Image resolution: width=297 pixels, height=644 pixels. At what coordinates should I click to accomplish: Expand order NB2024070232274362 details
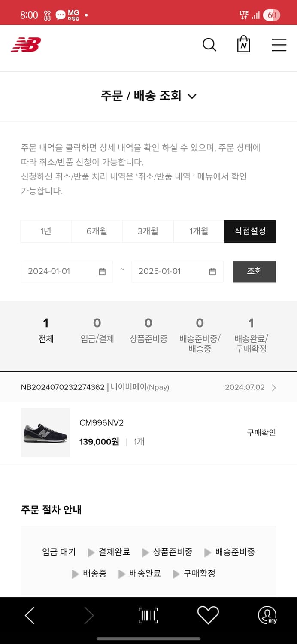[x=273, y=387]
